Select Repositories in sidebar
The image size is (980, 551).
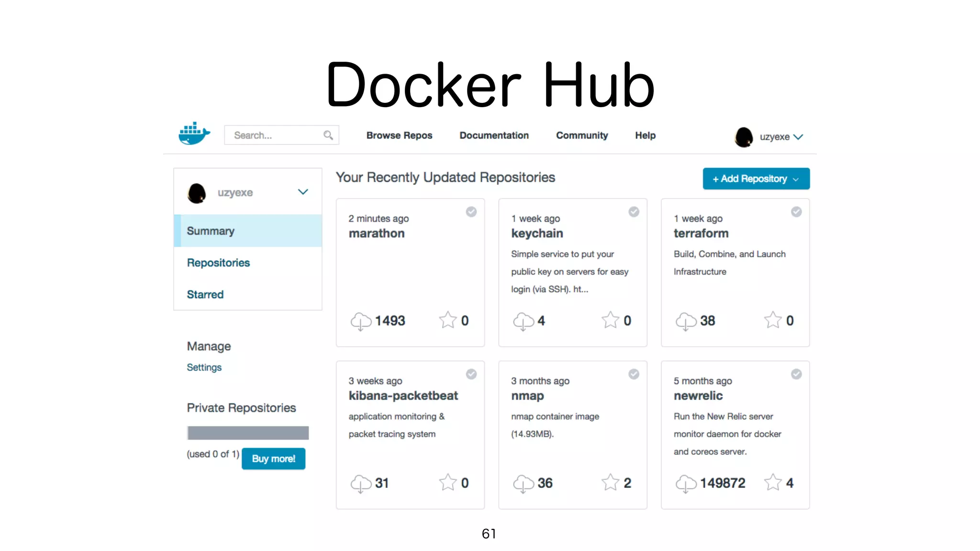[218, 263]
